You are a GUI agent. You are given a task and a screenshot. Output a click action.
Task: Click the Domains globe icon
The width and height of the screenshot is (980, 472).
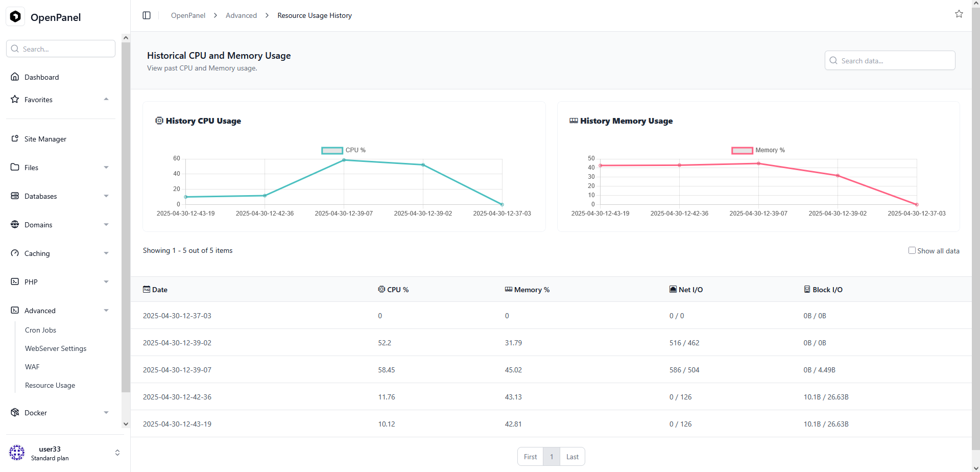[15, 225]
